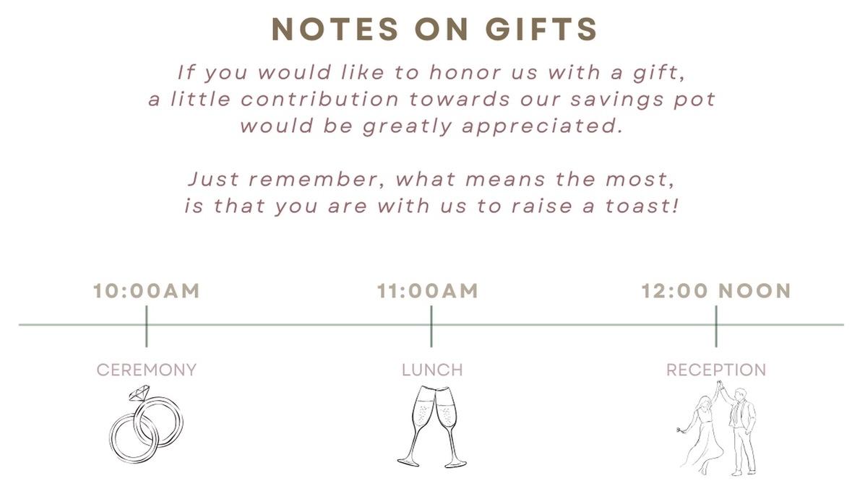Select the 10:00AM timeline tick mark
865x504 pixels.
[146, 326]
